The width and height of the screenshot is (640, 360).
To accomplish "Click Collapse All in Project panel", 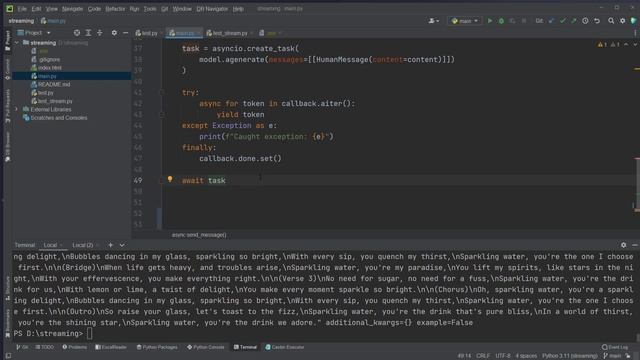I will point(100,33).
